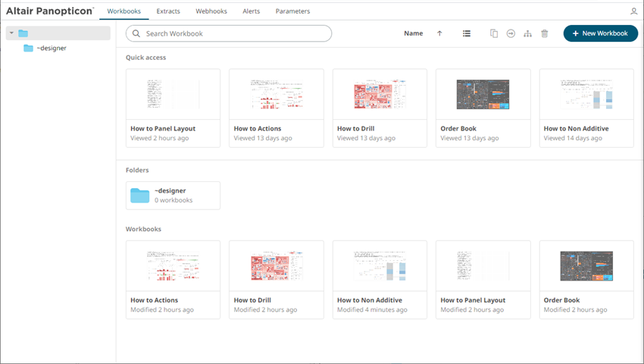Click the delete trash icon
Viewport: 644px width, 364px height.
(x=544, y=33)
